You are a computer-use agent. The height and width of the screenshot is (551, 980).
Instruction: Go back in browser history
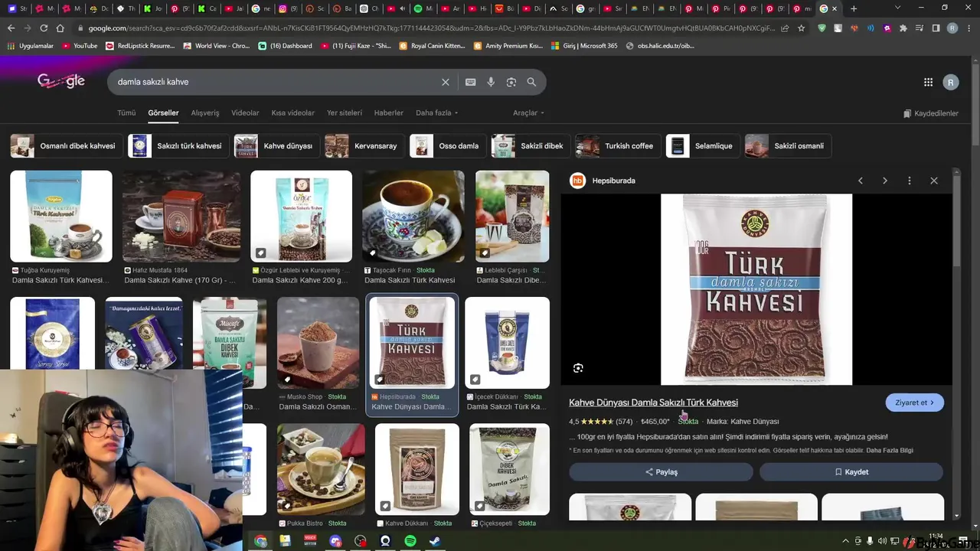11,28
